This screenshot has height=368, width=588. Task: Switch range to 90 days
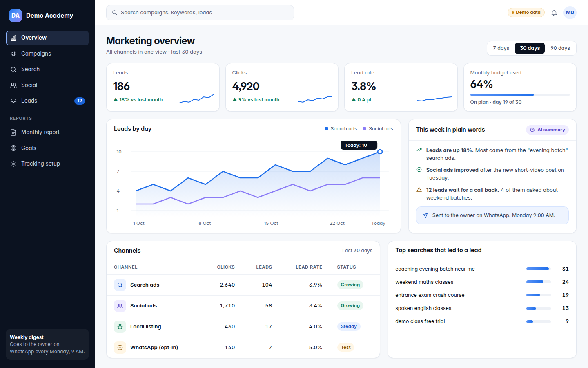[560, 48]
